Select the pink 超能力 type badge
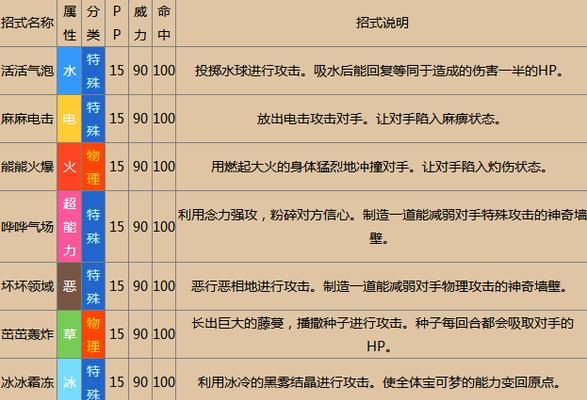 (69, 226)
